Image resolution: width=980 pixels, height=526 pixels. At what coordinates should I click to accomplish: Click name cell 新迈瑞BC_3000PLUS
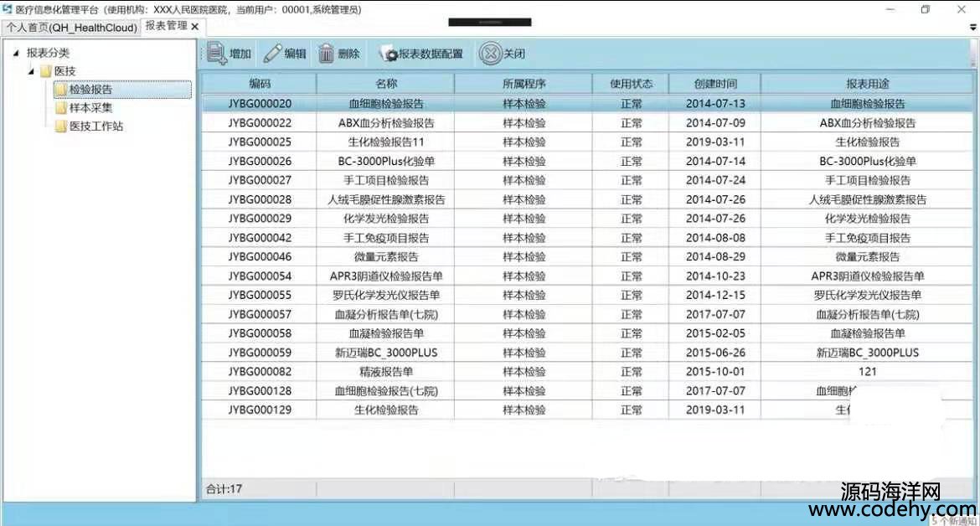point(385,353)
